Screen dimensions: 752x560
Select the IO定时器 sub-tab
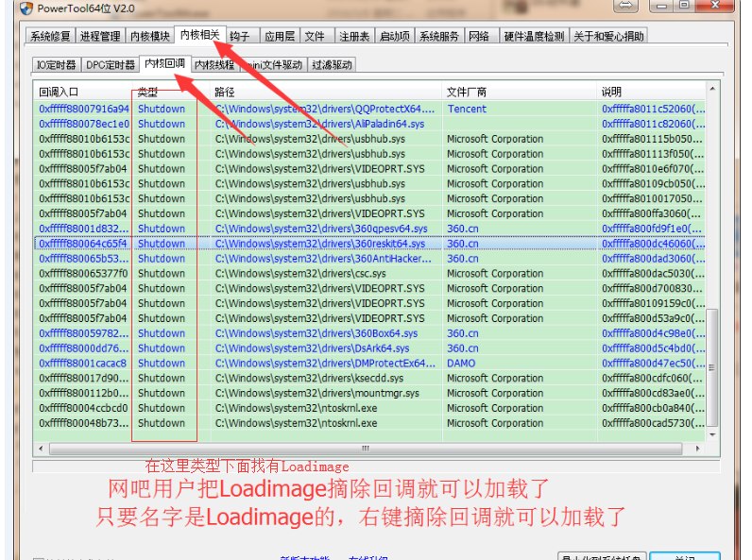[x=56, y=65]
